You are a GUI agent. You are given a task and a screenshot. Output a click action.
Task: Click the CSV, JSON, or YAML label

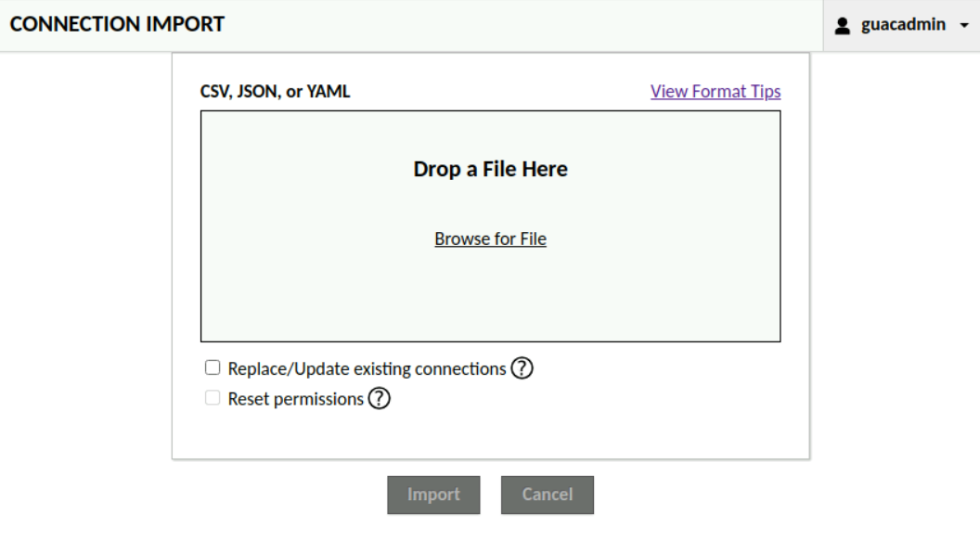tap(275, 92)
